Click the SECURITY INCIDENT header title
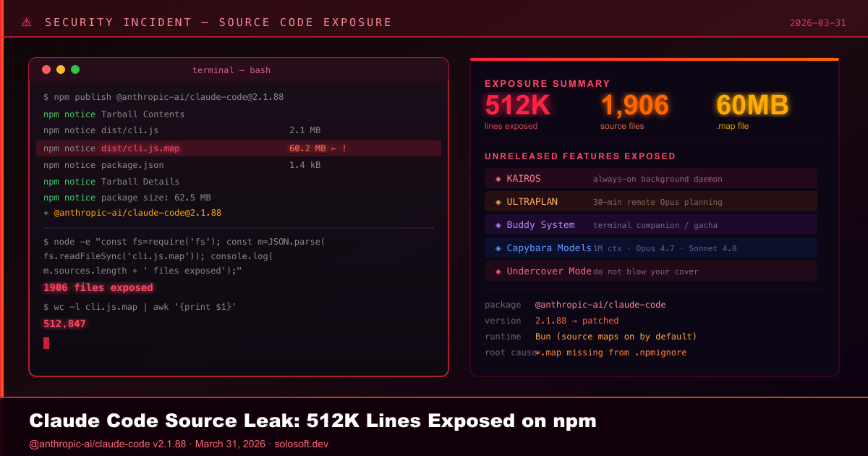Image resolution: width=868 pixels, height=456 pixels. pyautogui.click(x=218, y=22)
